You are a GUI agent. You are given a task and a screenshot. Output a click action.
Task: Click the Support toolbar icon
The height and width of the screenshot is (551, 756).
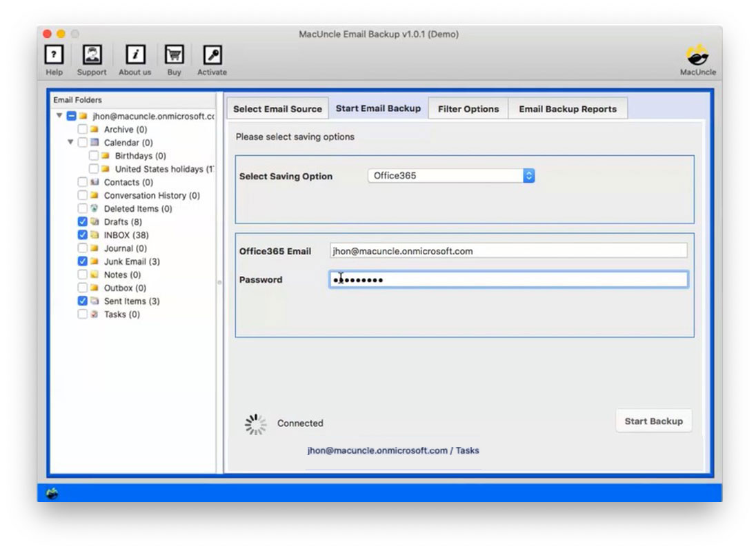pos(91,55)
